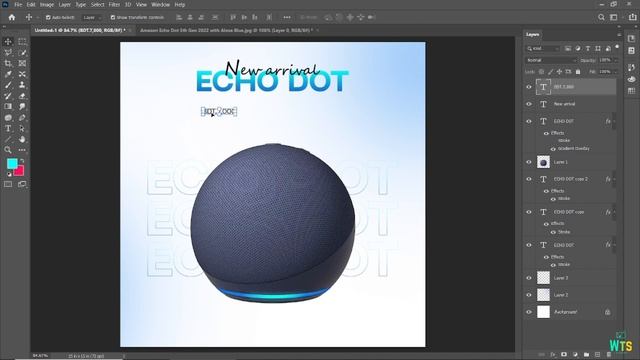Click the Share icon in options bar
The height and width of the screenshot is (360, 640).
click(632, 17)
